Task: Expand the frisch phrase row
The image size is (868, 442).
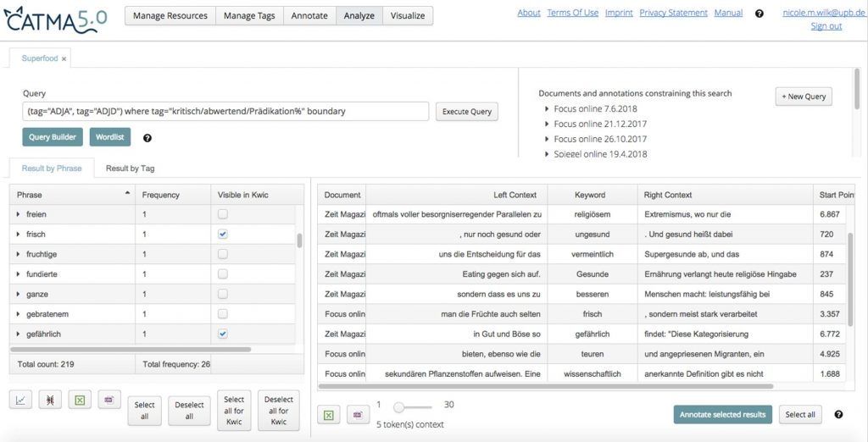Action: point(19,234)
